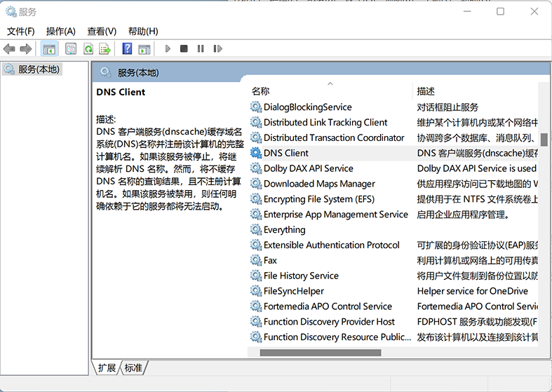Open the 帮助(H) menu
This screenshot has height=392, width=552.
click(x=143, y=32)
